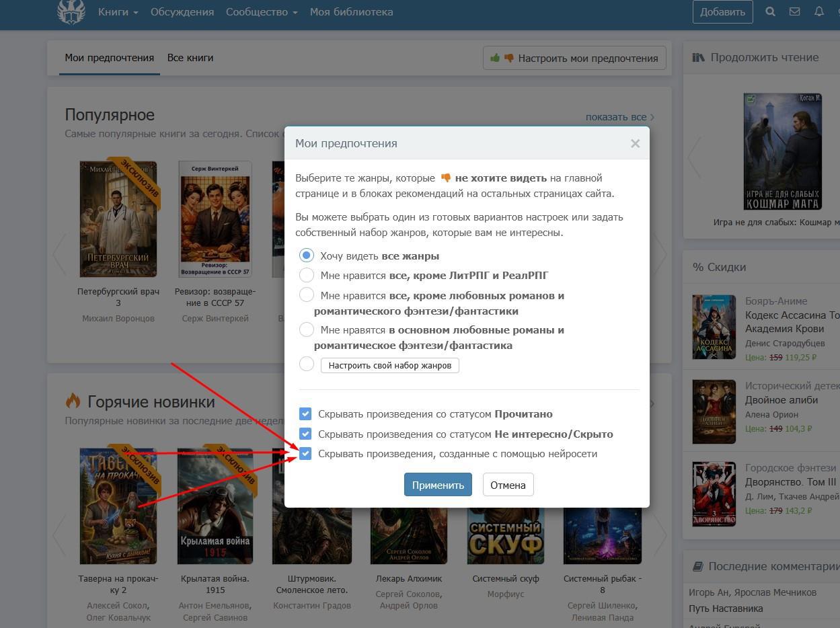Screen dimensions: 840x628
Task: Expand the Сообщество dropdown menu
Action: (x=262, y=12)
